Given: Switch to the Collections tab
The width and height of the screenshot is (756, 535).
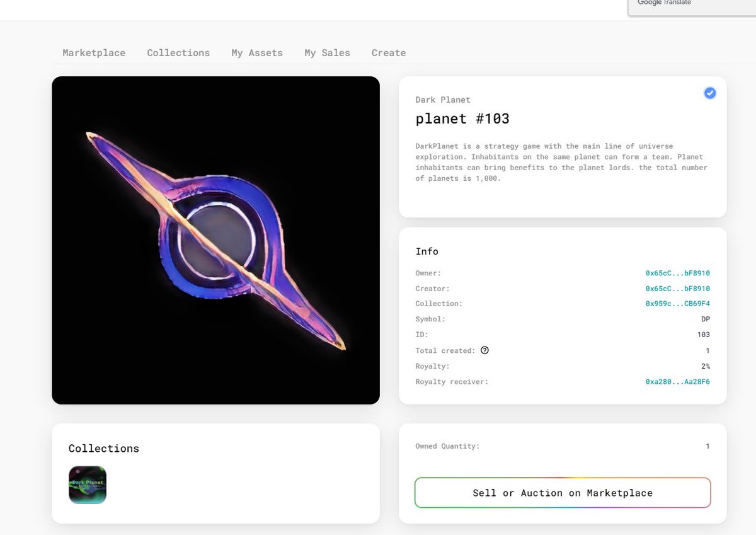Looking at the screenshot, I should click(178, 53).
